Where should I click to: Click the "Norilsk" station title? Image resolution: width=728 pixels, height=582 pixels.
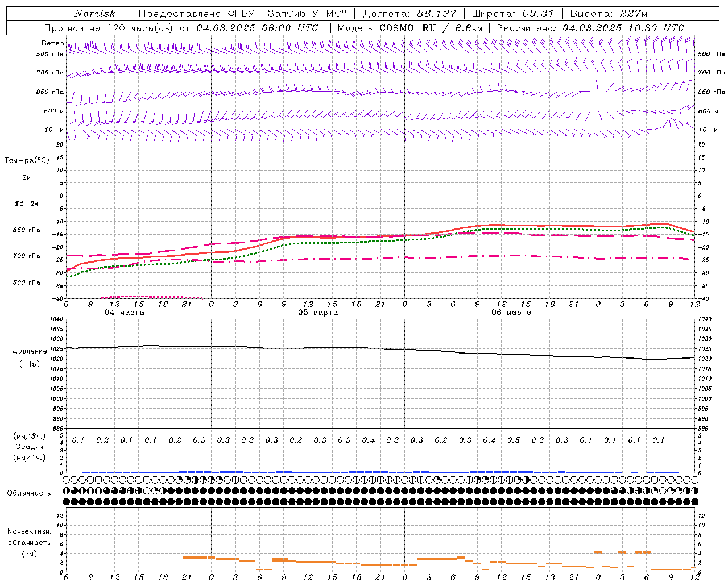click(x=94, y=14)
